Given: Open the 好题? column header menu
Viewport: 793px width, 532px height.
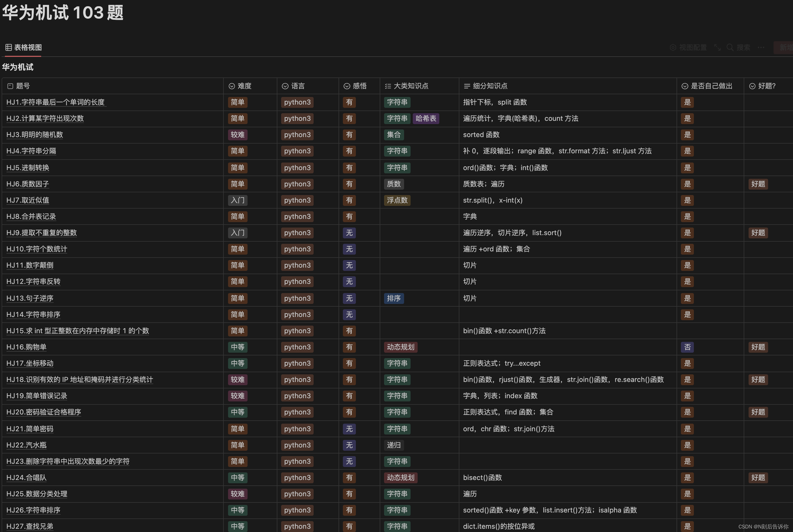Looking at the screenshot, I should [x=766, y=86].
